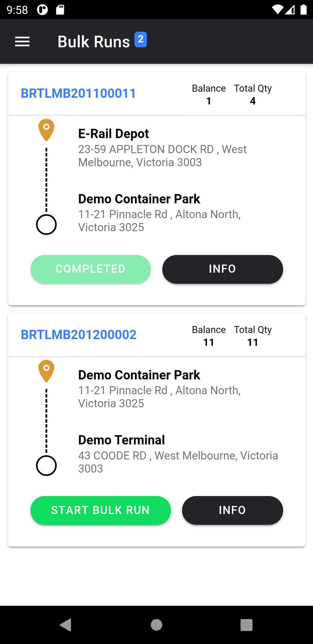Tap Balance value of the first run
This screenshot has width=313, height=644.
click(x=209, y=101)
